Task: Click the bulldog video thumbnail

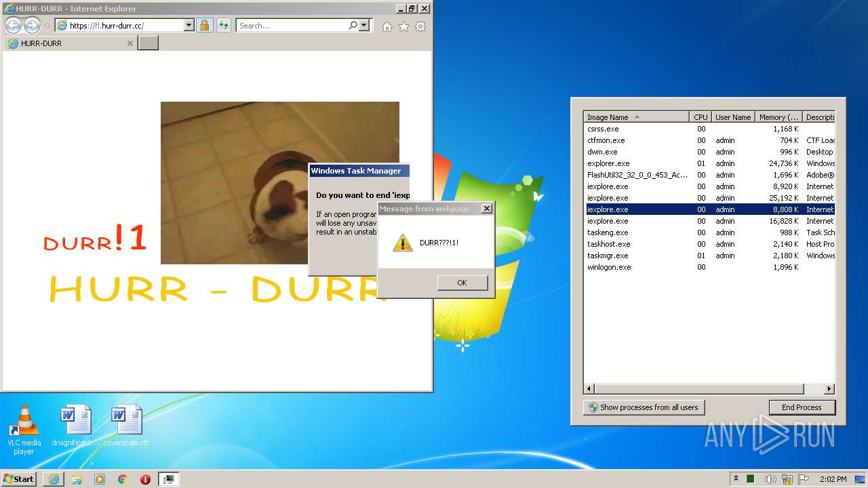Action: pyautogui.click(x=279, y=183)
